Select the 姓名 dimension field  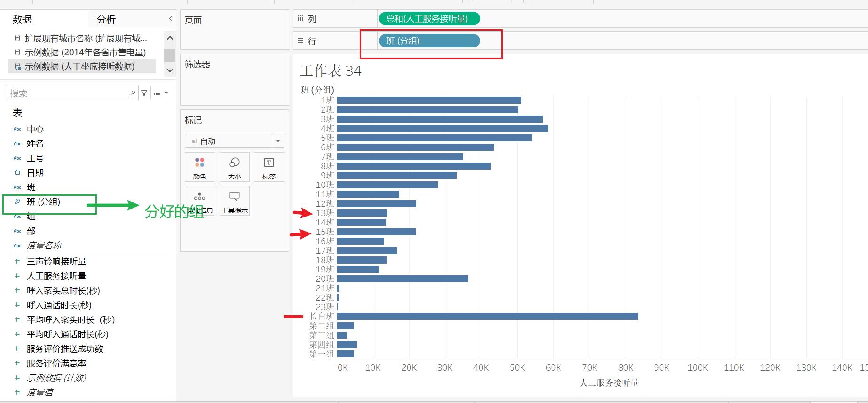(35, 143)
